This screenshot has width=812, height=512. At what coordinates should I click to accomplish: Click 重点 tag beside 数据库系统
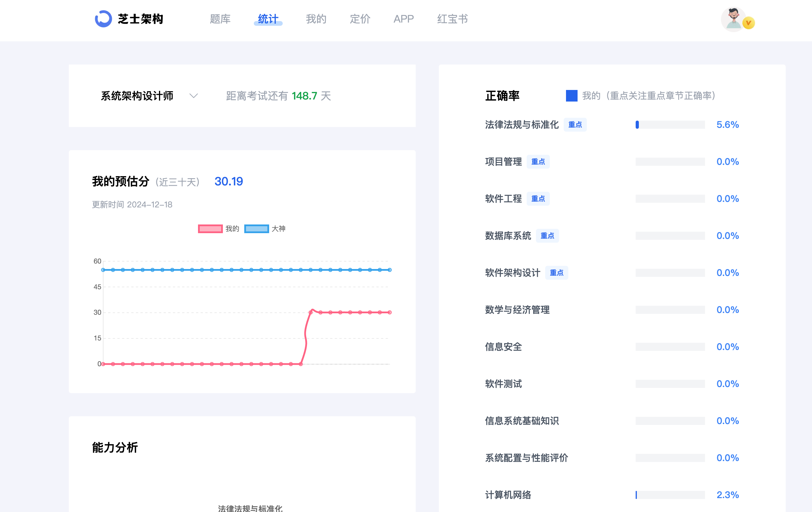point(547,235)
